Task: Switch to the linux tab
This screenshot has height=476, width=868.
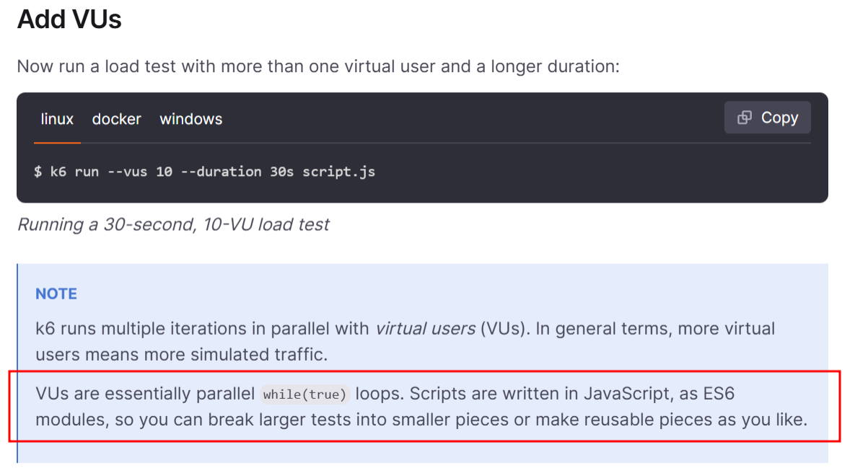Action: pyautogui.click(x=57, y=119)
